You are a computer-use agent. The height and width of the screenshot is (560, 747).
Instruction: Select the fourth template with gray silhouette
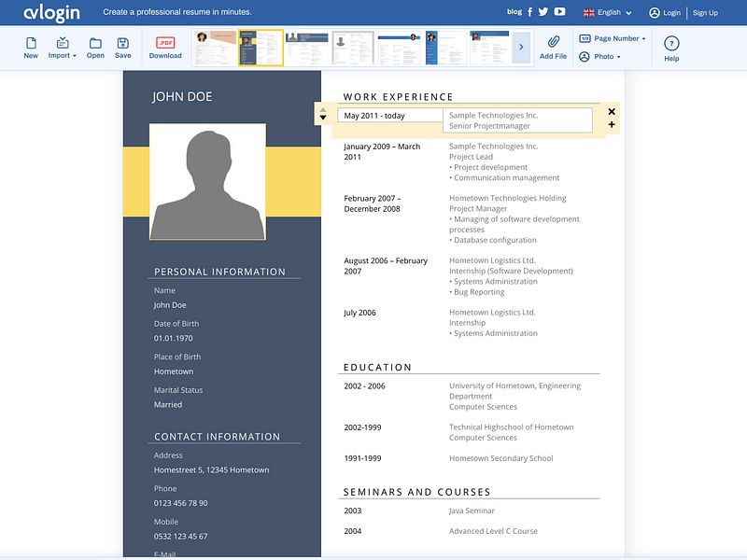pos(353,48)
